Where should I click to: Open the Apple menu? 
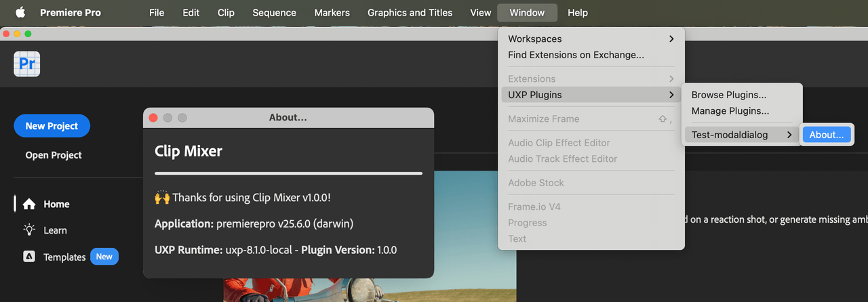click(x=20, y=12)
